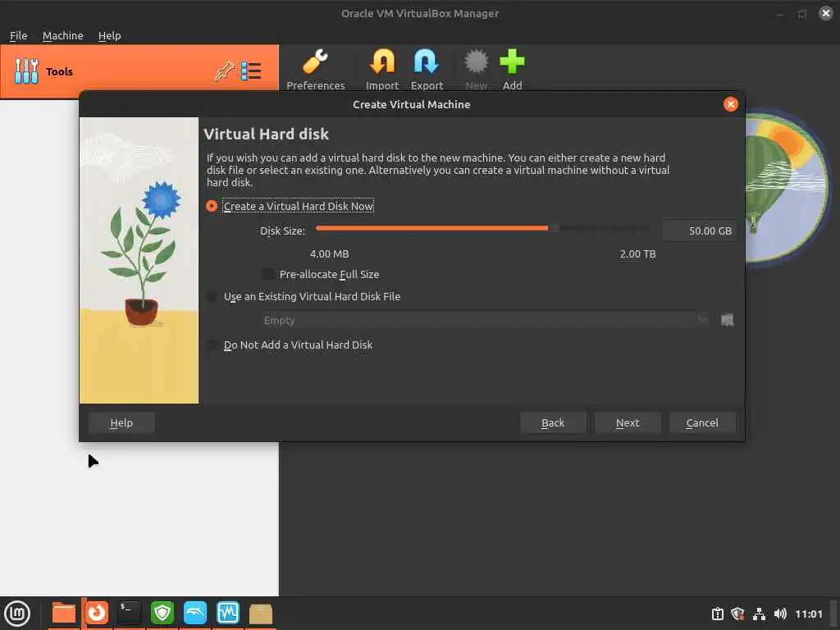This screenshot has height=630, width=840.
Task: Click the 11:01 clock in the tray
Action: point(808,614)
